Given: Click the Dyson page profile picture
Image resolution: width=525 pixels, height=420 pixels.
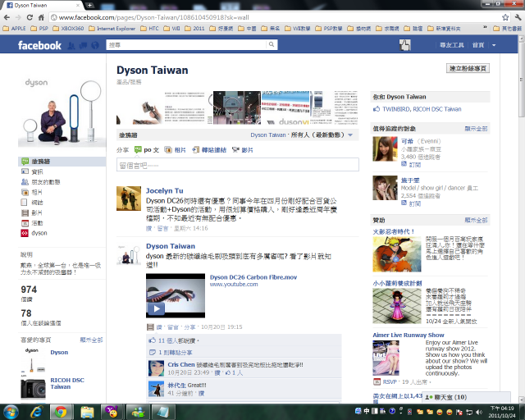Looking at the screenshot, I should coord(62,112).
